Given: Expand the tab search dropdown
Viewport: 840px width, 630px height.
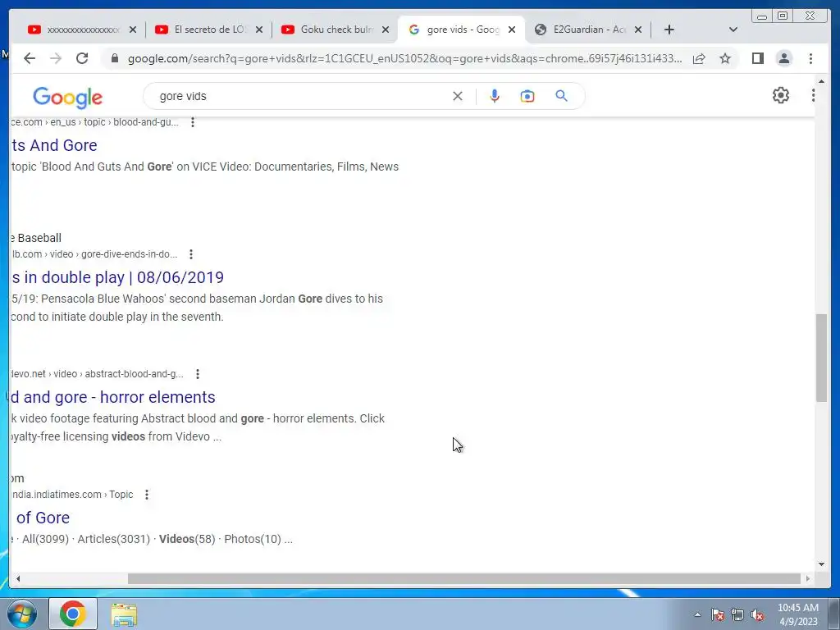Looking at the screenshot, I should (x=733, y=30).
